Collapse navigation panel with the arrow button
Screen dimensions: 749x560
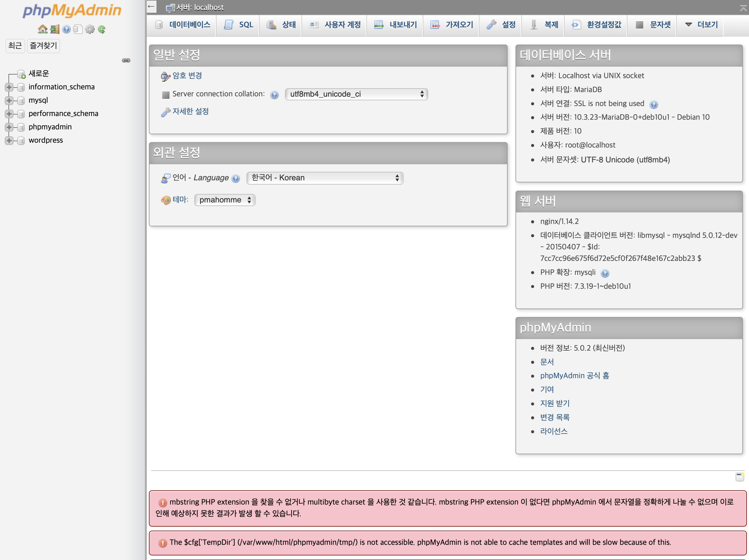point(151,7)
